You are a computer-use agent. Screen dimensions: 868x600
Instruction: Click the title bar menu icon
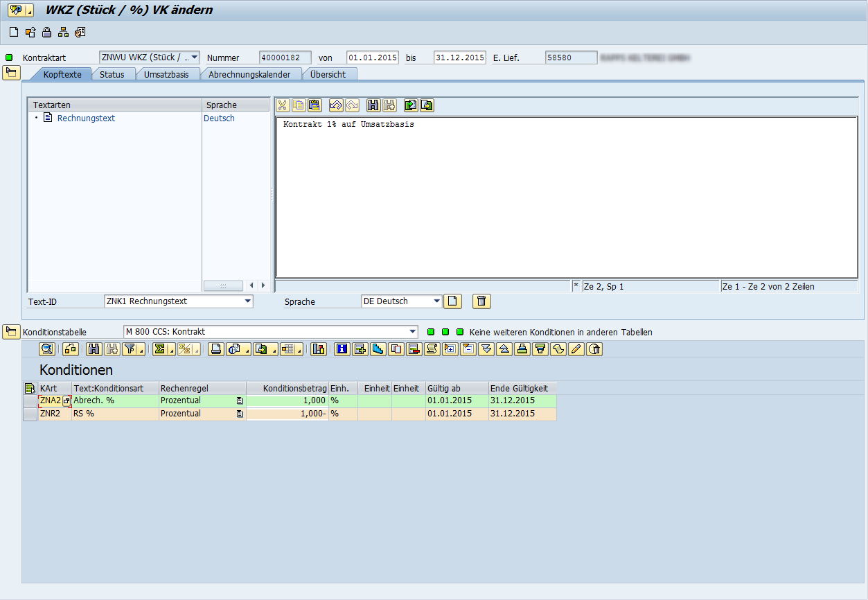click(x=16, y=10)
